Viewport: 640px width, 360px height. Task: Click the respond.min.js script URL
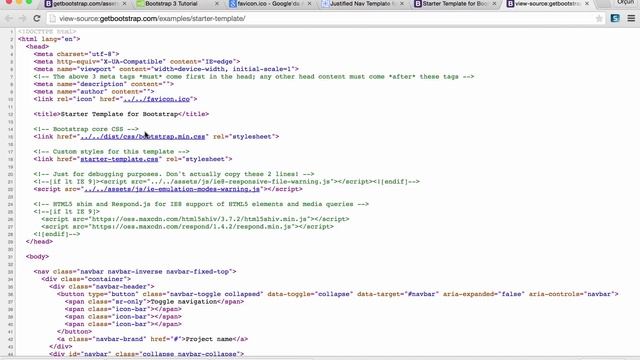(x=191, y=227)
